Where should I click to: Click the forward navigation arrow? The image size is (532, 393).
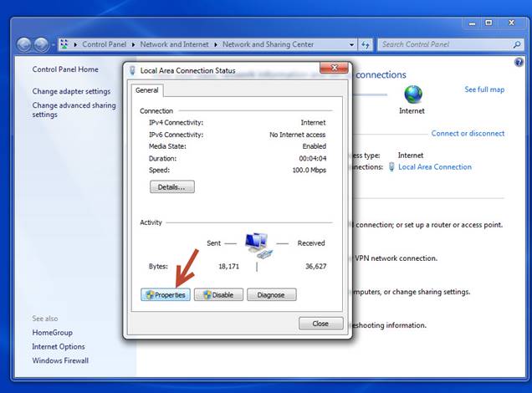click(42, 44)
